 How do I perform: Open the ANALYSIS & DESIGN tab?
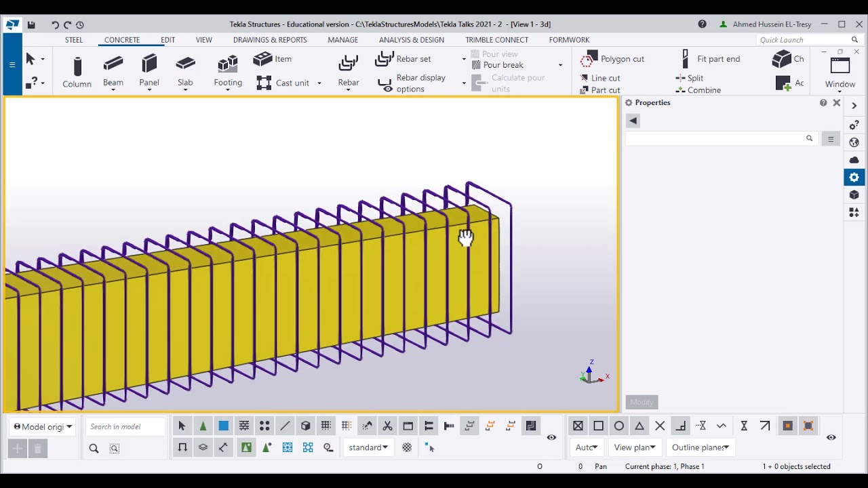[412, 40]
